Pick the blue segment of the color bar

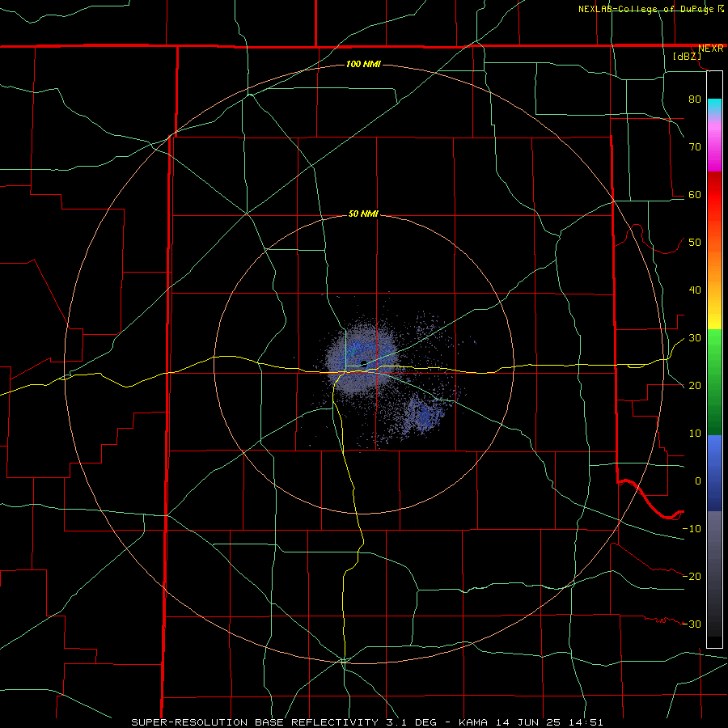714,473
